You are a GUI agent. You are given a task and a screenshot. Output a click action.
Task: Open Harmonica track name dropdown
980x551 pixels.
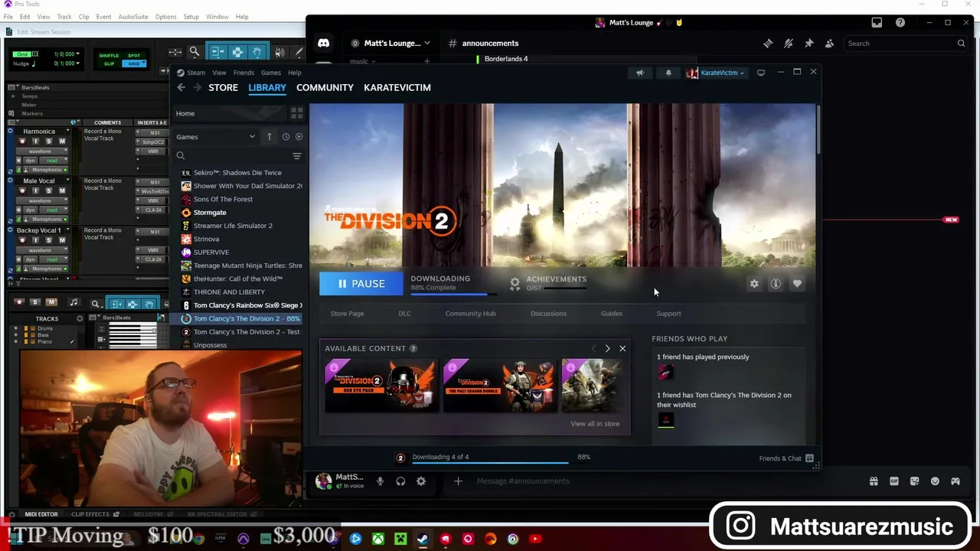(67, 132)
